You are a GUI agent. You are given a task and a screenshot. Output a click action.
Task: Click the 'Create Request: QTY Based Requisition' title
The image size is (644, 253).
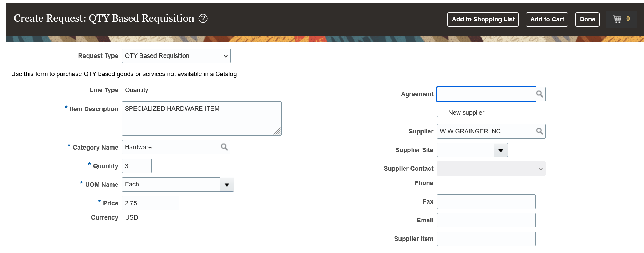[104, 18]
